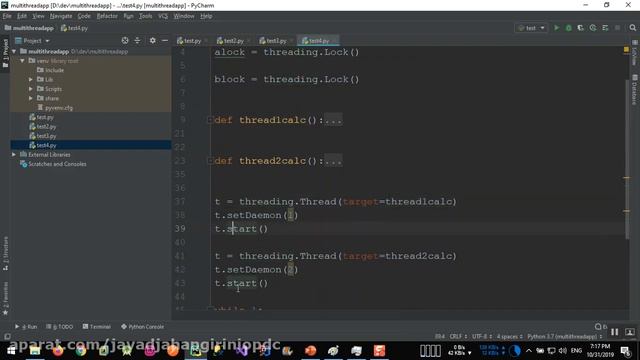The width and height of the screenshot is (640, 360).
Task: Open Search Everywhere magnifier icon
Action: tap(633, 28)
